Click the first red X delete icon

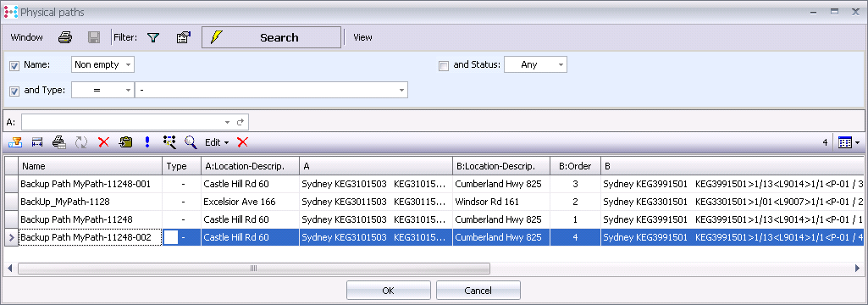pos(103,142)
